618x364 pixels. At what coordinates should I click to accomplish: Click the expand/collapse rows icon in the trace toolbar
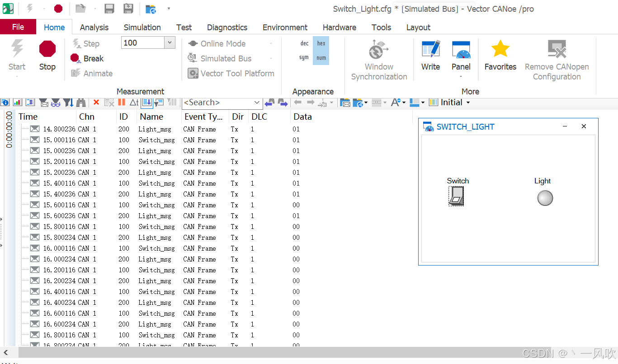(x=30, y=103)
